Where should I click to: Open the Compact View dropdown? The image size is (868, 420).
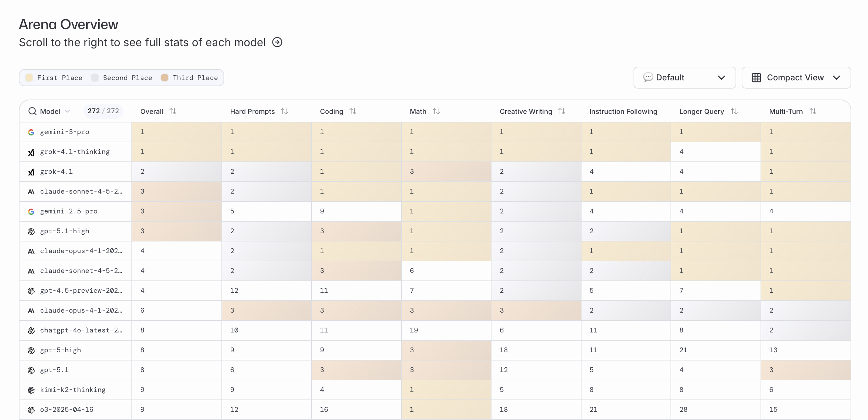(796, 78)
